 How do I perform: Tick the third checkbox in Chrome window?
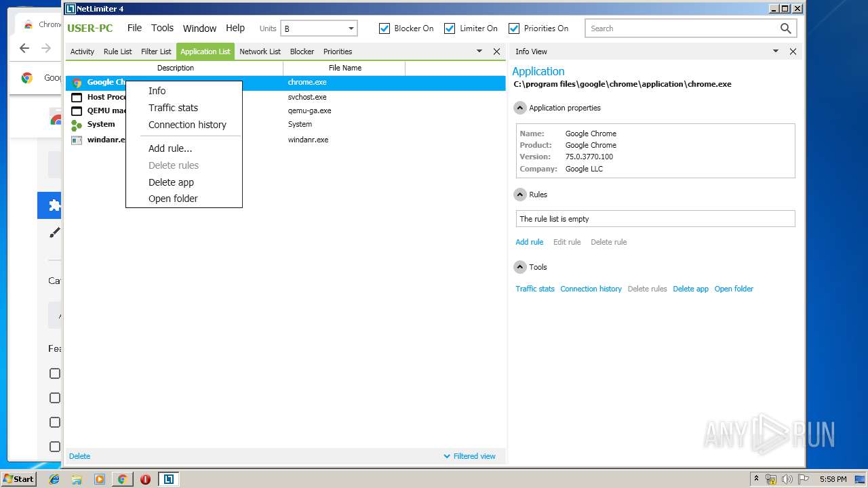coord(55,422)
